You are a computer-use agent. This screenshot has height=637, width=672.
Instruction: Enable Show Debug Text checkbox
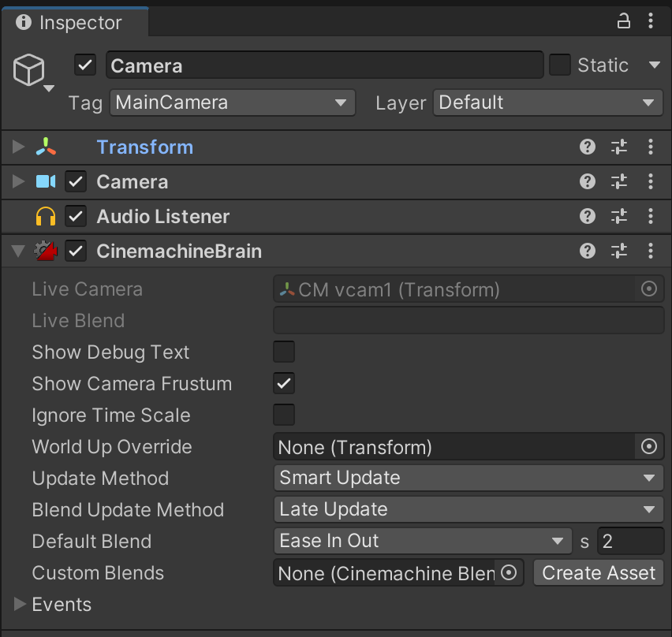(284, 352)
